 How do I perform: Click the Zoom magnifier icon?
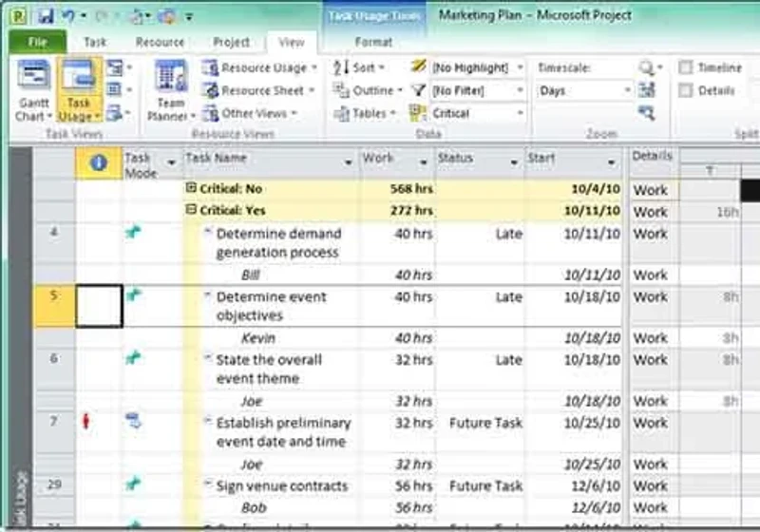pos(647,67)
